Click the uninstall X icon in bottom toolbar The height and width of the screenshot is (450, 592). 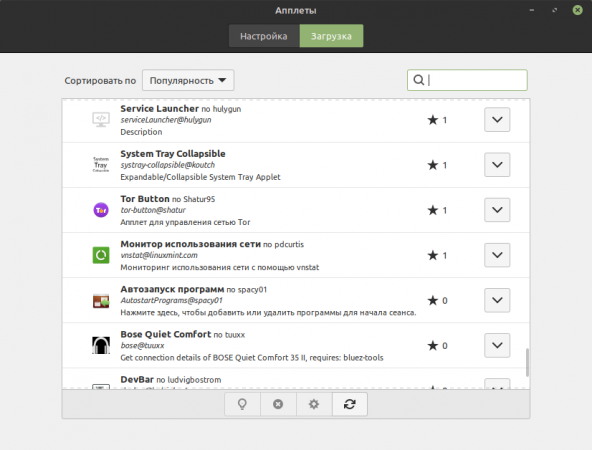(x=278, y=404)
